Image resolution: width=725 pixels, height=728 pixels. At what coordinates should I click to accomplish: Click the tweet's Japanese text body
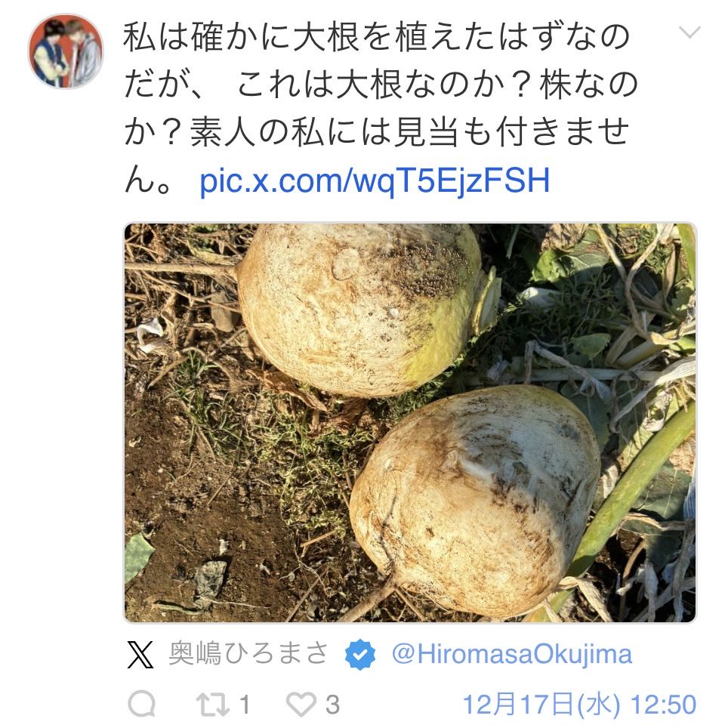click(x=380, y=108)
